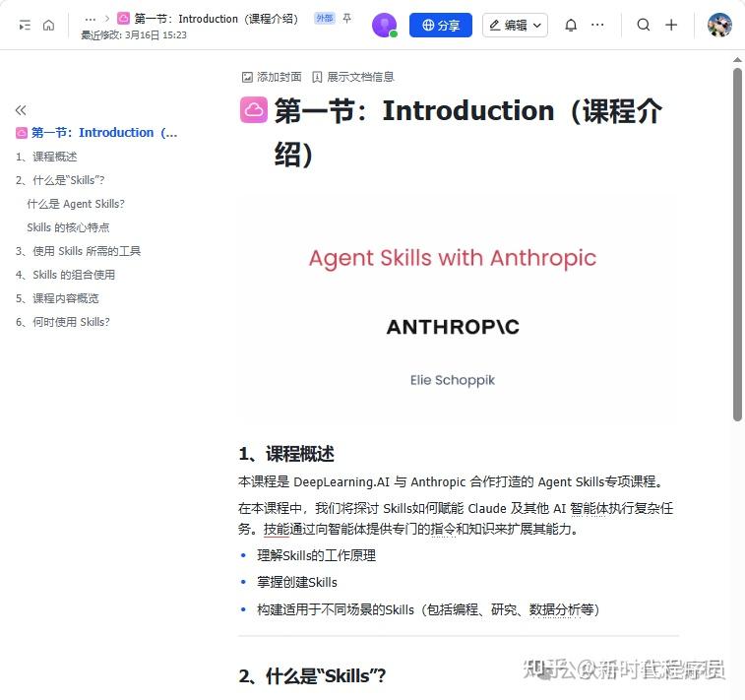
Task: Jump to outline item Skills 的核心特点
Action: 68,227
